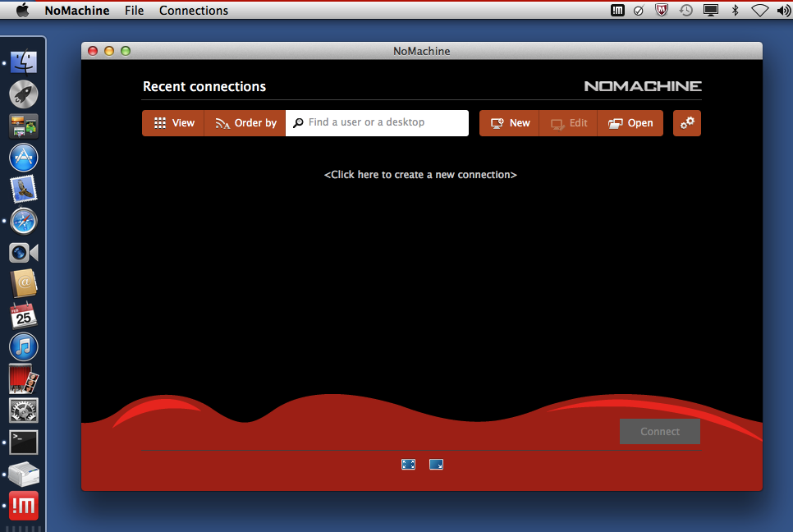The height and width of the screenshot is (532, 793).
Task: Open Time Machine menu bar icon
Action: click(x=685, y=10)
